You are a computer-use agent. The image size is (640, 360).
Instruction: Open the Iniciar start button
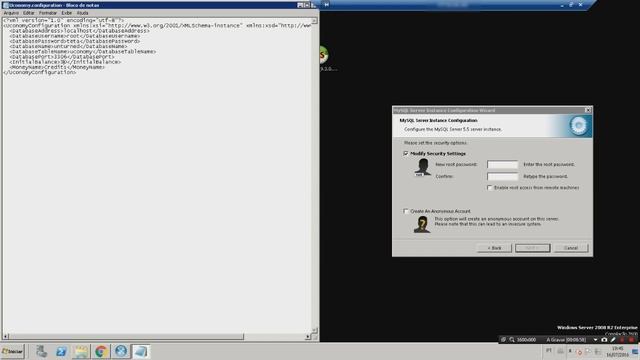13,351
